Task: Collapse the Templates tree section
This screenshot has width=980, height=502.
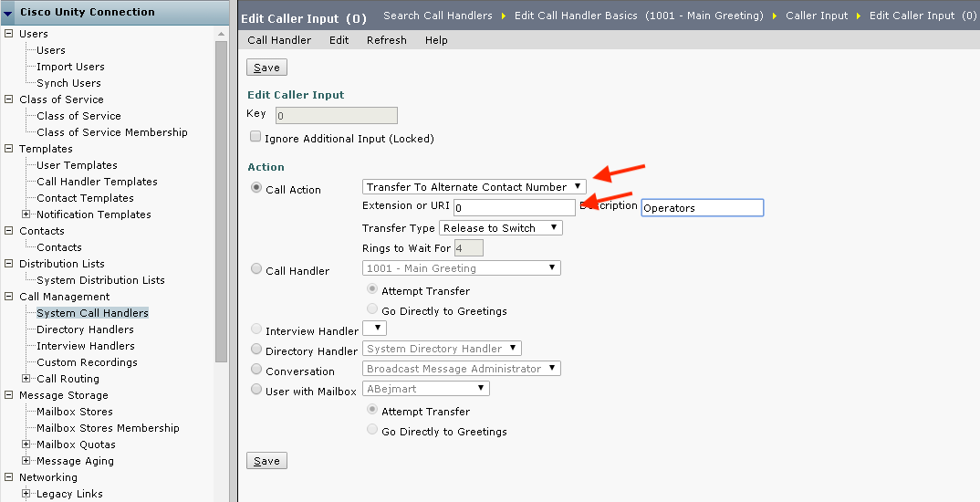Action: (9, 148)
